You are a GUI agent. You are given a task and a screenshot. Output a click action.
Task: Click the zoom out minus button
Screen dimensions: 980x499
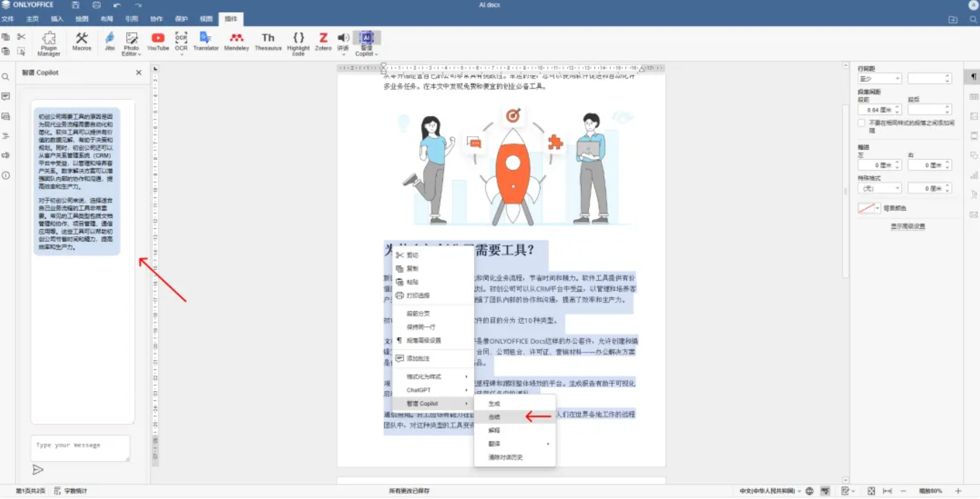coord(903,491)
